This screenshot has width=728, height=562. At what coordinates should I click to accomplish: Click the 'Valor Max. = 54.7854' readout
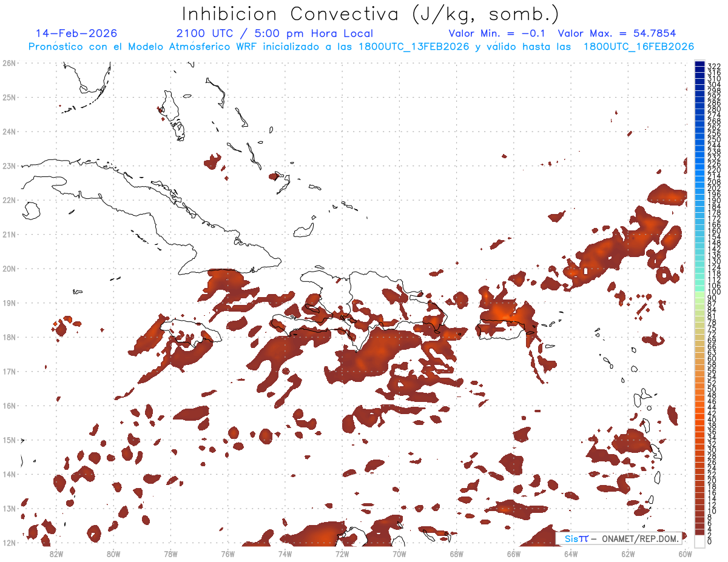pyautogui.click(x=616, y=33)
